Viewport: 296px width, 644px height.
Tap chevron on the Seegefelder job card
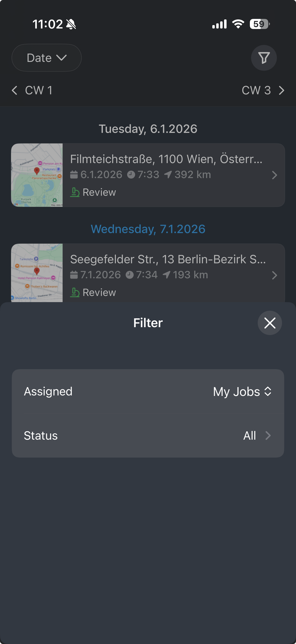click(274, 275)
